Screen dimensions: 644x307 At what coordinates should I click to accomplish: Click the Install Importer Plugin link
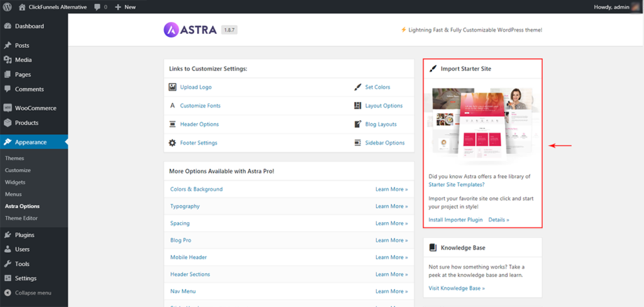455,220
